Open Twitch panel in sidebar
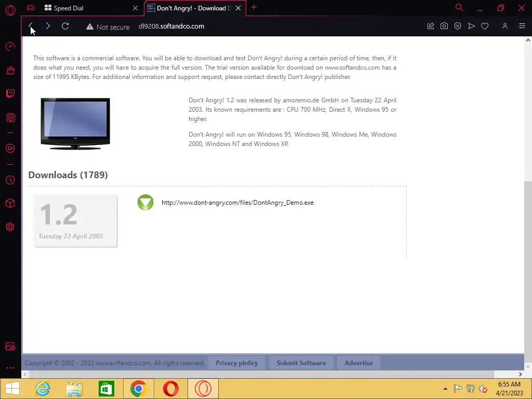Screen dimensions: 532x399 tap(10, 94)
